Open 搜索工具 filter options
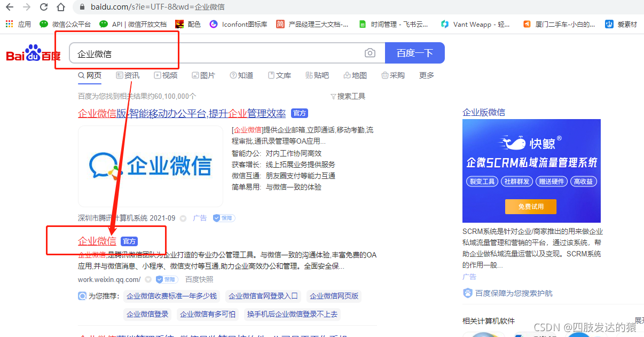 (348, 96)
